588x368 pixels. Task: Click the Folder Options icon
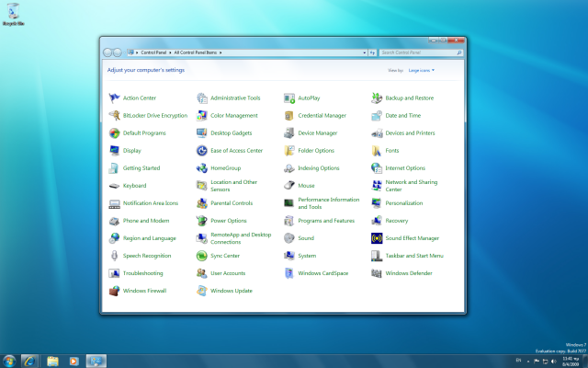(x=289, y=151)
